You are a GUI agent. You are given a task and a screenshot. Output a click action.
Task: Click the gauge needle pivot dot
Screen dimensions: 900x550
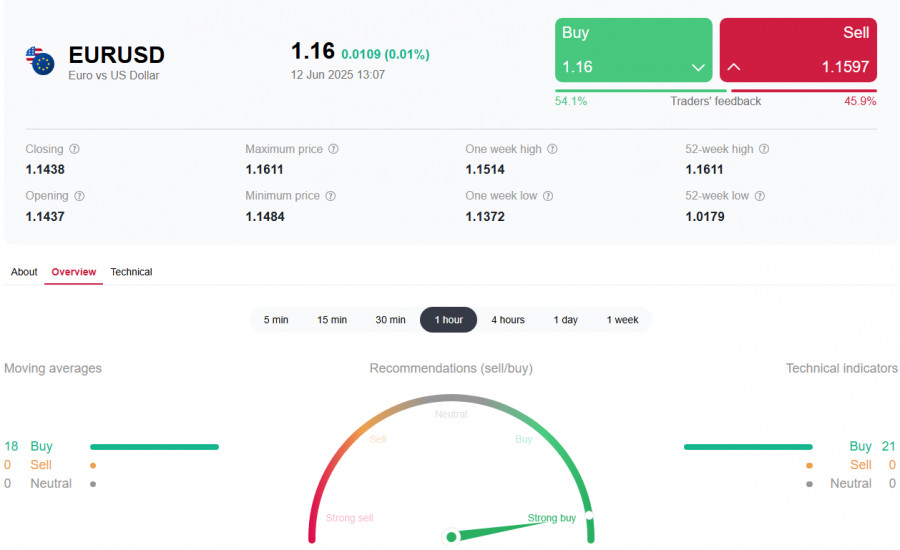click(x=451, y=537)
